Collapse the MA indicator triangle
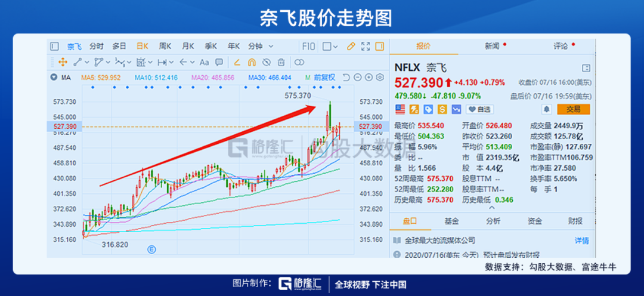The image size is (644, 296). [54, 78]
